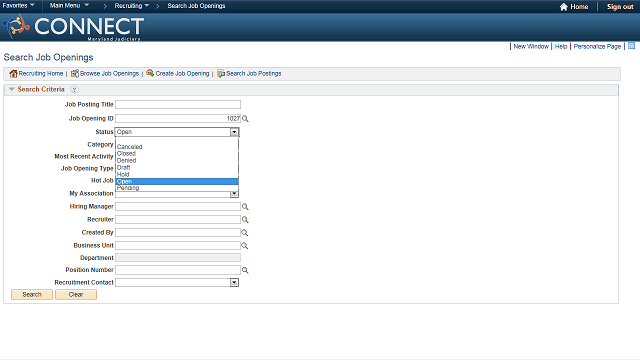
Task: Click the Created By input field
Action: click(x=178, y=233)
